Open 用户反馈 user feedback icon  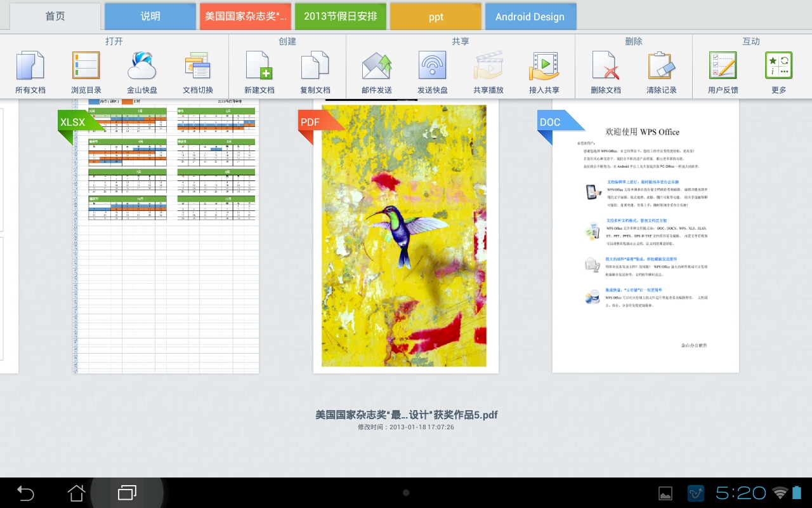coord(723,65)
